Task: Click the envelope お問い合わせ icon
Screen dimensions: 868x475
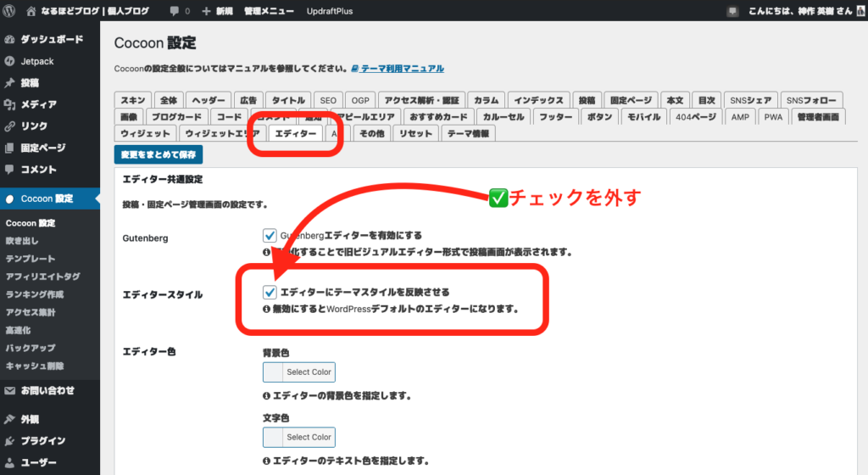Action: click(x=9, y=390)
